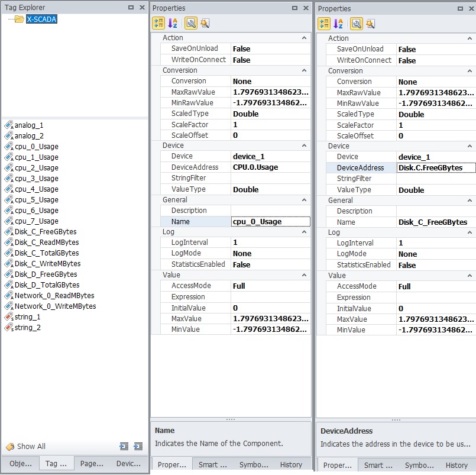Click the Show All tag icon
The image size is (476, 475).
point(10,447)
